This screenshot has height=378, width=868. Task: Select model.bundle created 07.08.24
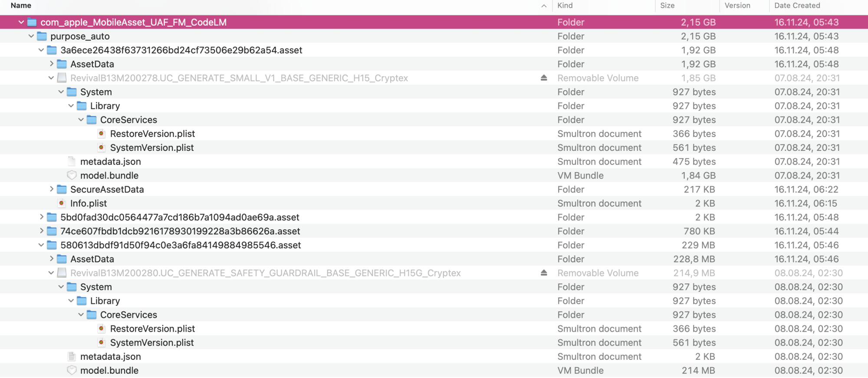click(x=109, y=175)
